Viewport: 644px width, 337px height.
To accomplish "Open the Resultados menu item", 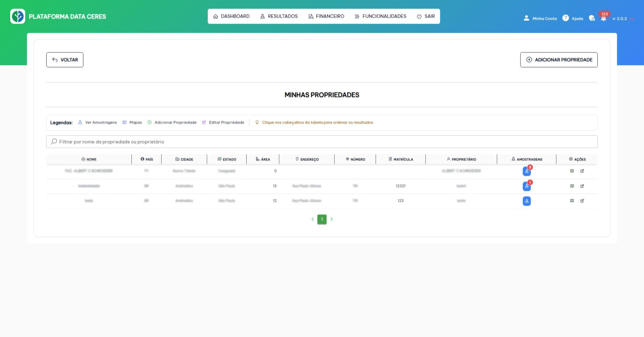I will 279,17.
